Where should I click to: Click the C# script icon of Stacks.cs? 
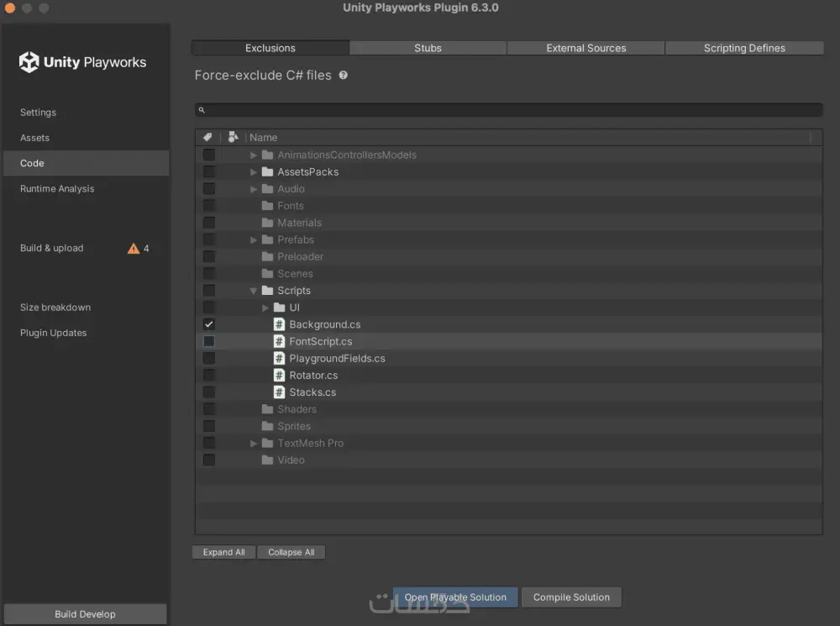tap(279, 392)
